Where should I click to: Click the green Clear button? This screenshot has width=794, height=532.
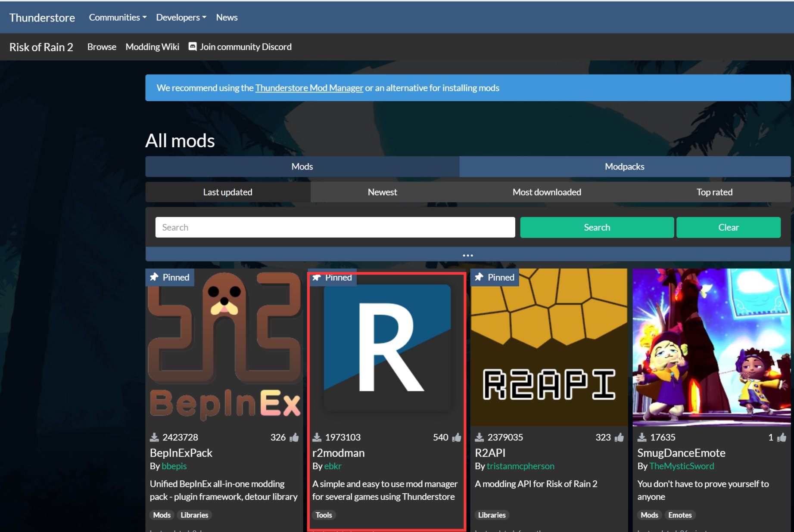729,227
